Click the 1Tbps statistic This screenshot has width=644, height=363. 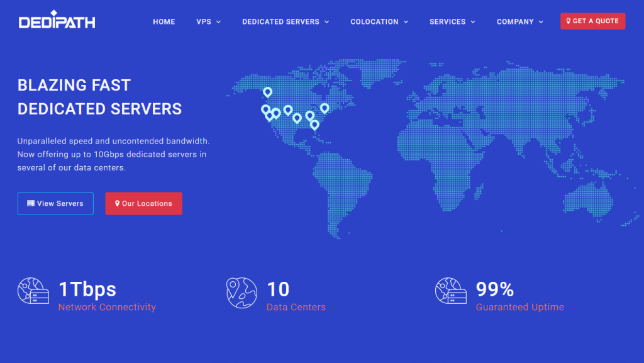click(87, 289)
